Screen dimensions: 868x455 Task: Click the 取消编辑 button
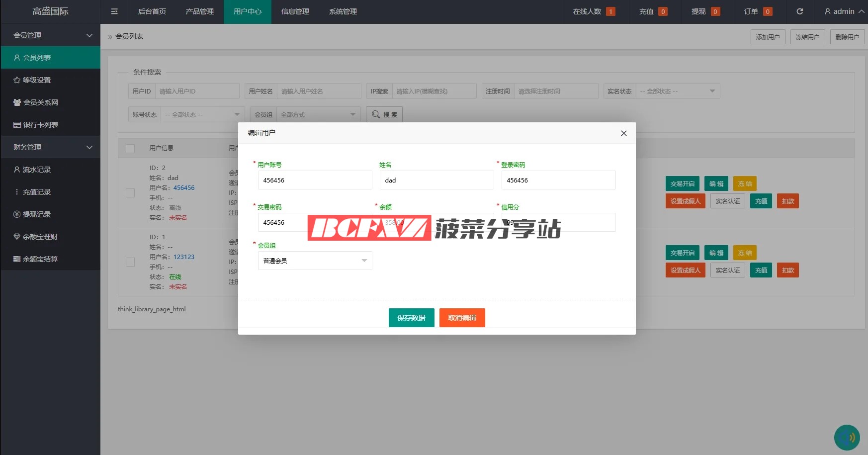[462, 318]
